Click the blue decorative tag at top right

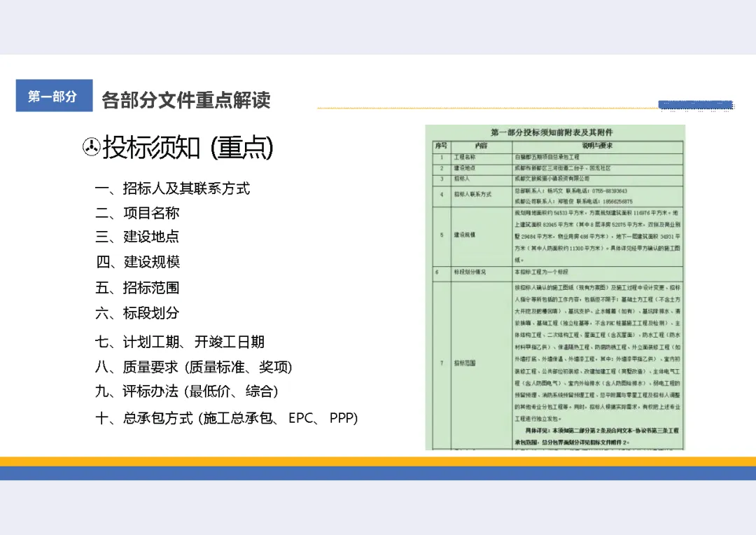[x=696, y=104]
